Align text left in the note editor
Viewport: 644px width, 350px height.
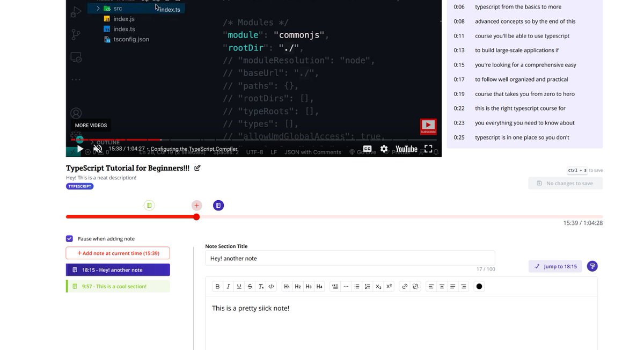[x=431, y=287]
